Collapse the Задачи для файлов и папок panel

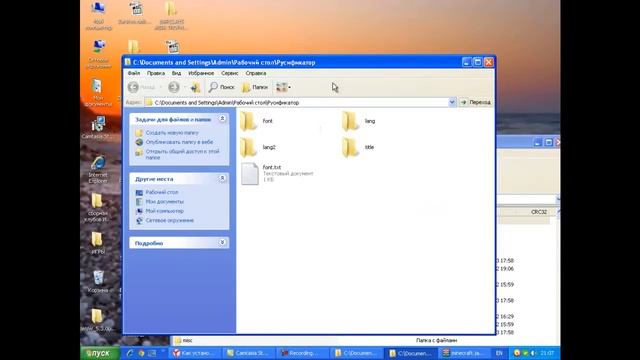pos(222,119)
